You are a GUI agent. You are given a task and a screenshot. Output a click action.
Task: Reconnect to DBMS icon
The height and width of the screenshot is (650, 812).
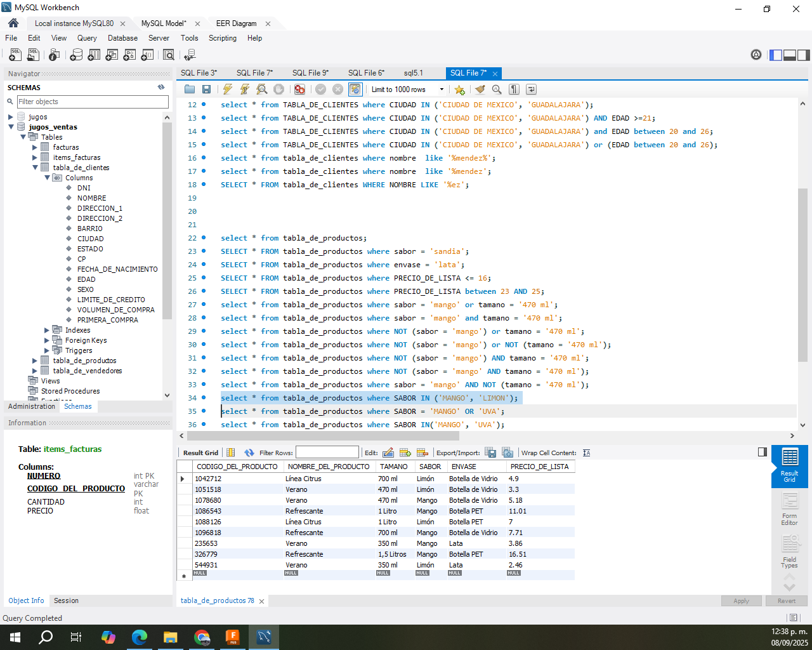coord(189,55)
